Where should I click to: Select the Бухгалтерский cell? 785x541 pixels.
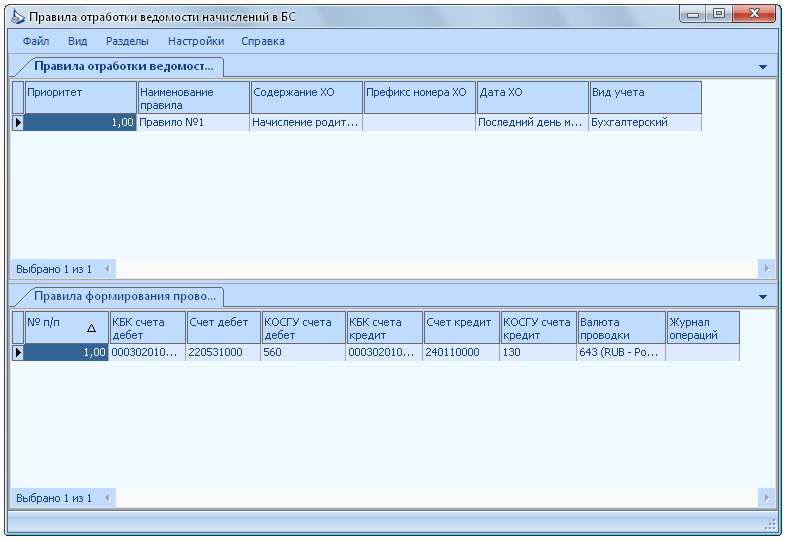(645, 122)
